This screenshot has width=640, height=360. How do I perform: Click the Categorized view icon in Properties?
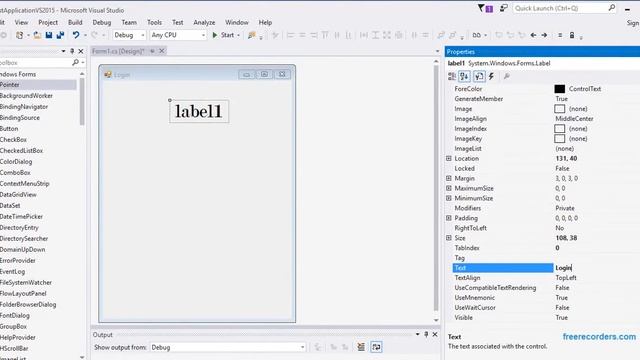coord(452,76)
